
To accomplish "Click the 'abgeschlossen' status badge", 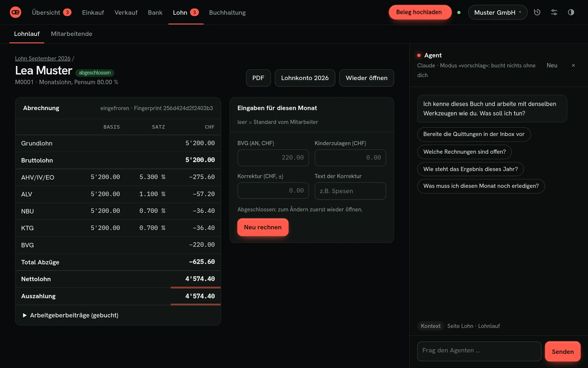I will tap(95, 73).
